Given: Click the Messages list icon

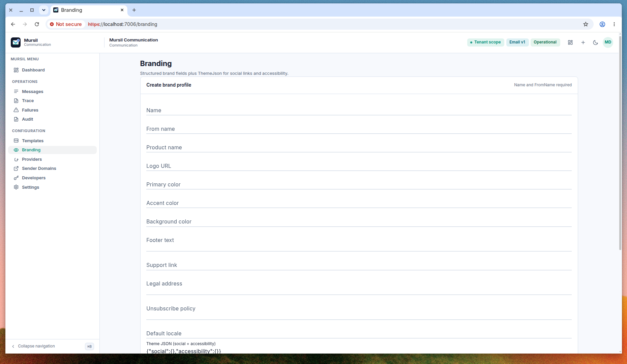Looking at the screenshot, I should (16, 91).
